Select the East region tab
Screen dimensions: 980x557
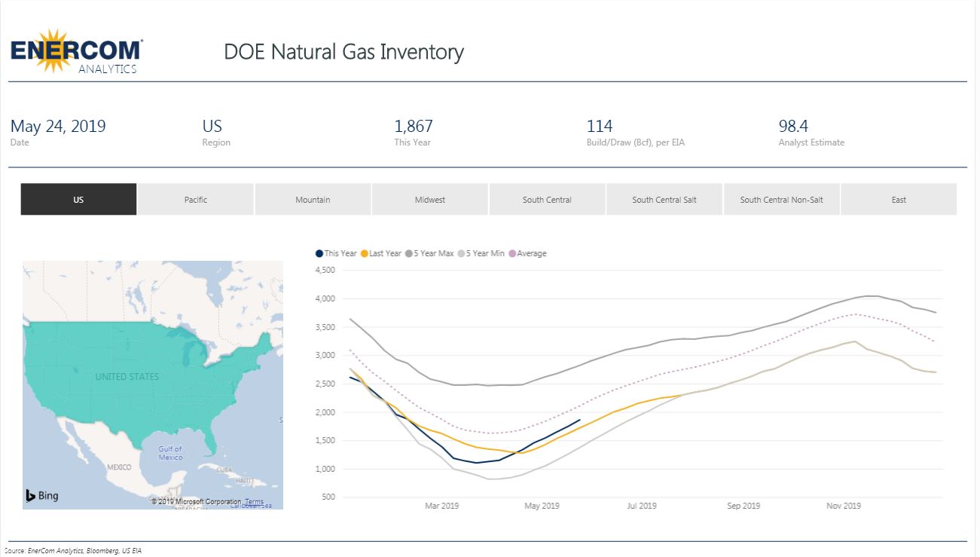click(899, 200)
